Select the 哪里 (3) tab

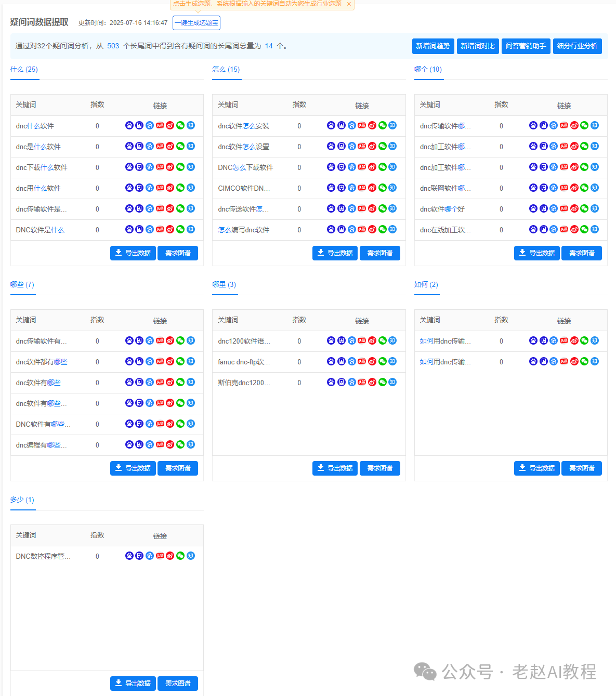click(224, 284)
